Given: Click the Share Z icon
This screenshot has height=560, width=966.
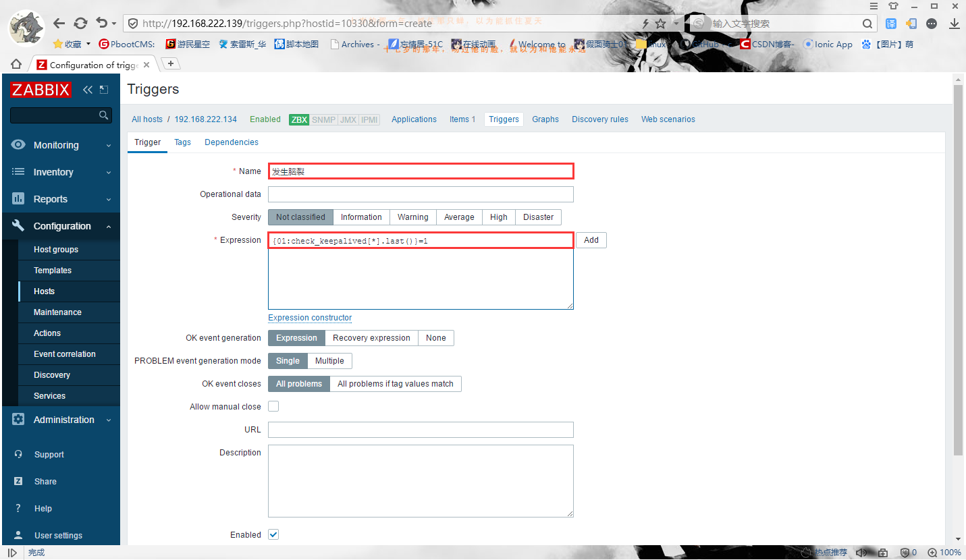Looking at the screenshot, I should pyautogui.click(x=19, y=482).
